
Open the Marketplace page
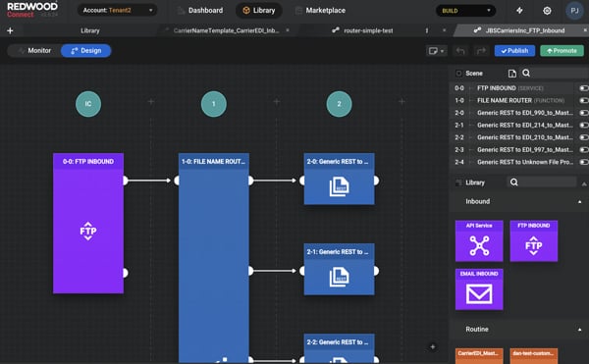320,11
